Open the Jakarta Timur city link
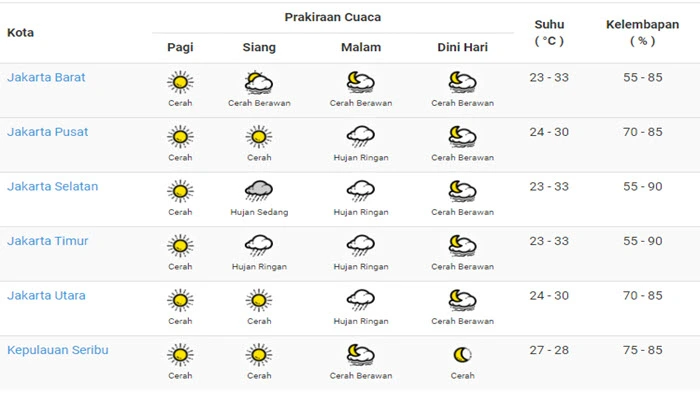This screenshot has width=700, height=398. (x=47, y=241)
